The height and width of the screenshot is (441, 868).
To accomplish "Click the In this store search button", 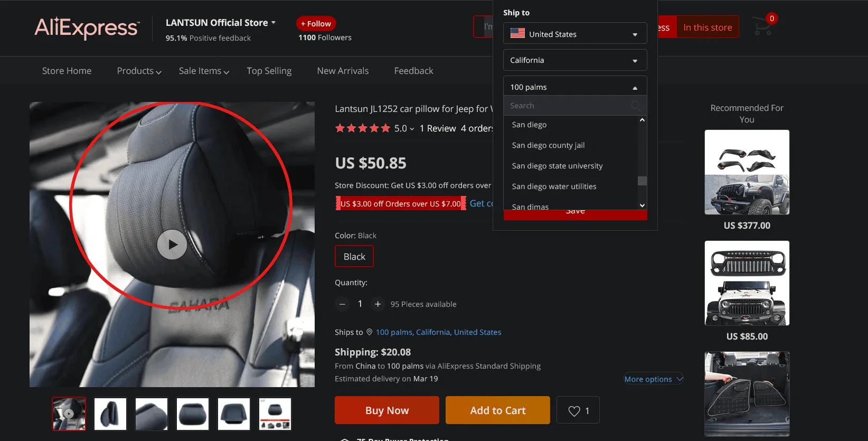I will [x=707, y=27].
